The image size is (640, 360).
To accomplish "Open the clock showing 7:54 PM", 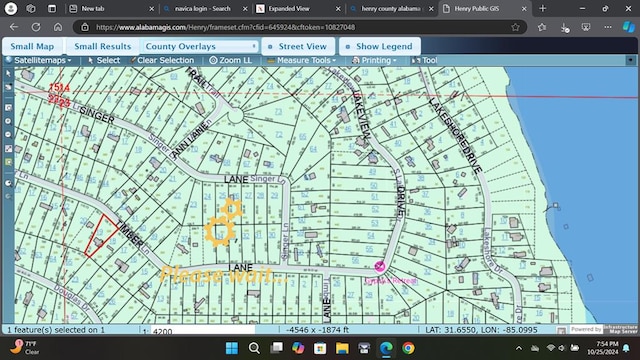I will (602, 348).
